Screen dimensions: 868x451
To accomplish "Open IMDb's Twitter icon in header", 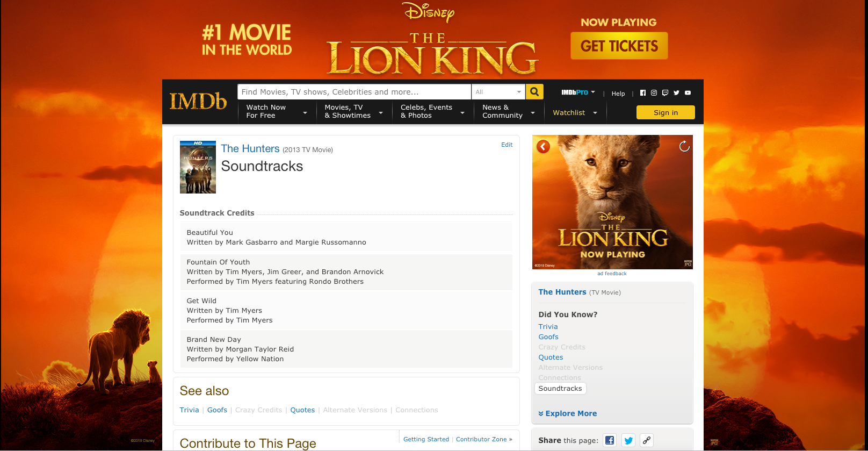I will (676, 93).
